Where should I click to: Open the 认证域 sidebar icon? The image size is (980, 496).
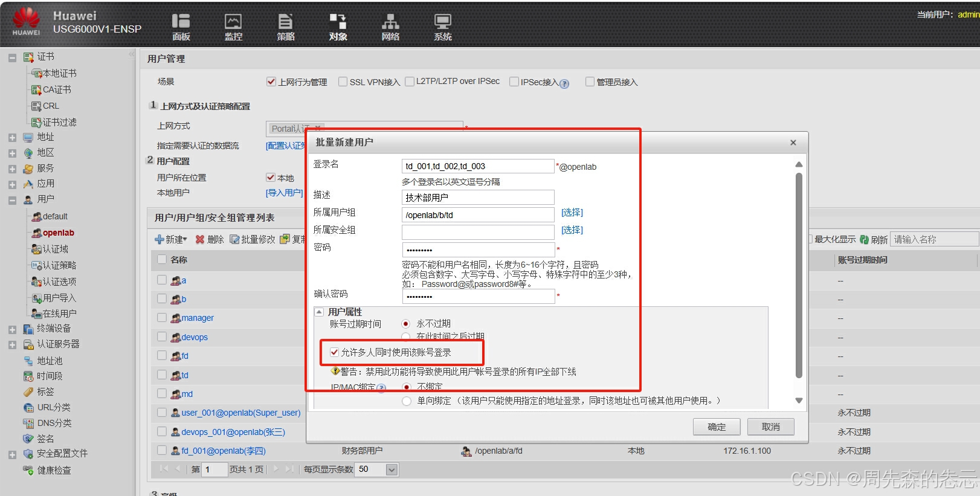[36, 249]
